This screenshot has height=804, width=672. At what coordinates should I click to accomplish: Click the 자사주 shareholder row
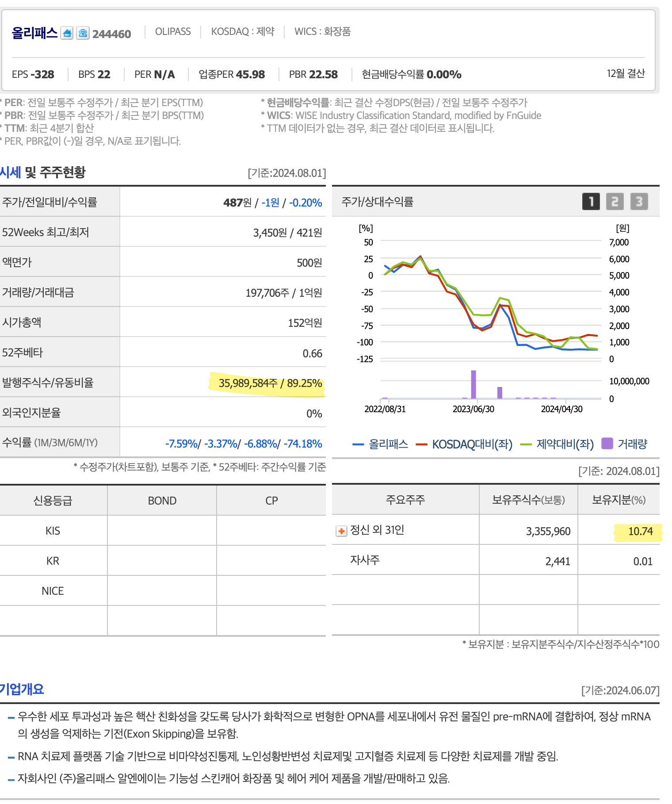point(496,560)
